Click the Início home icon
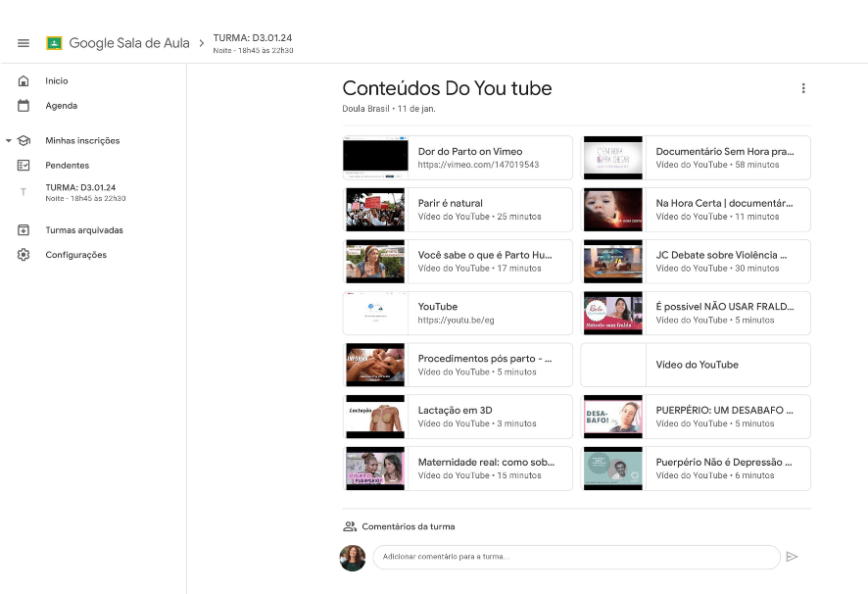The image size is (868, 594). (24, 81)
